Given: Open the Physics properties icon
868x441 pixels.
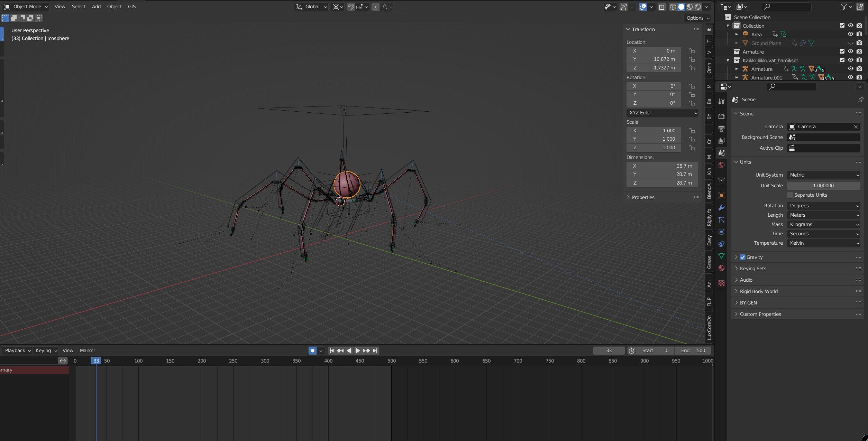Looking at the screenshot, I should (721, 232).
